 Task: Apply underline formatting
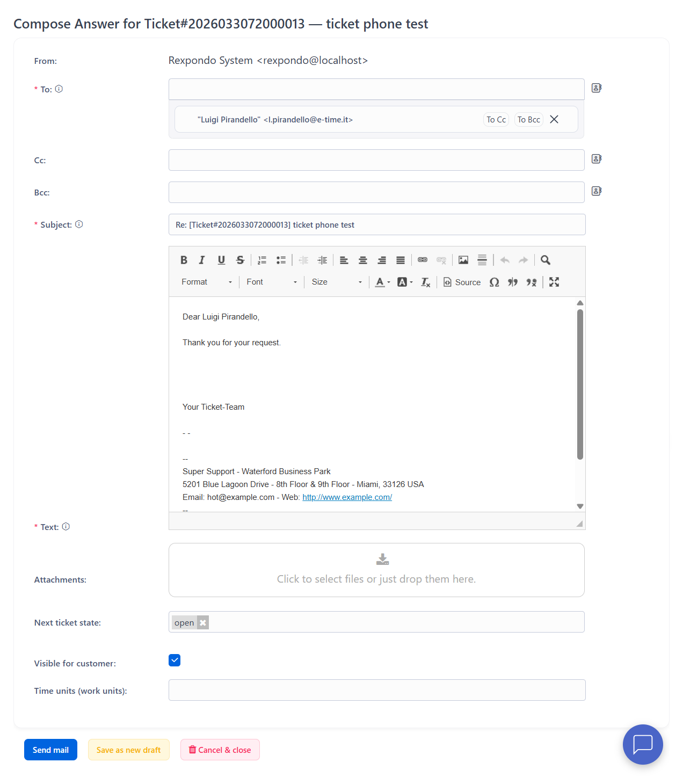pos(221,260)
